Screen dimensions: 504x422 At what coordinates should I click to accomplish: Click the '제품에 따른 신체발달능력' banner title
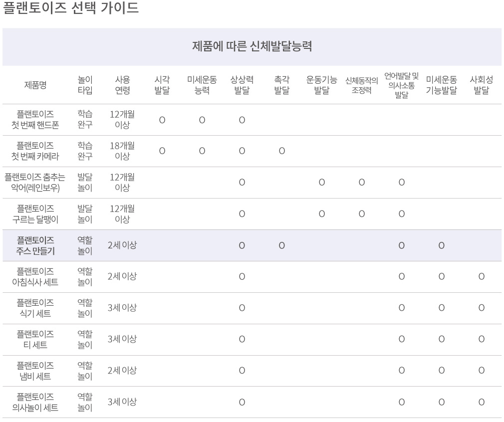pyautogui.click(x=252, y=46)
